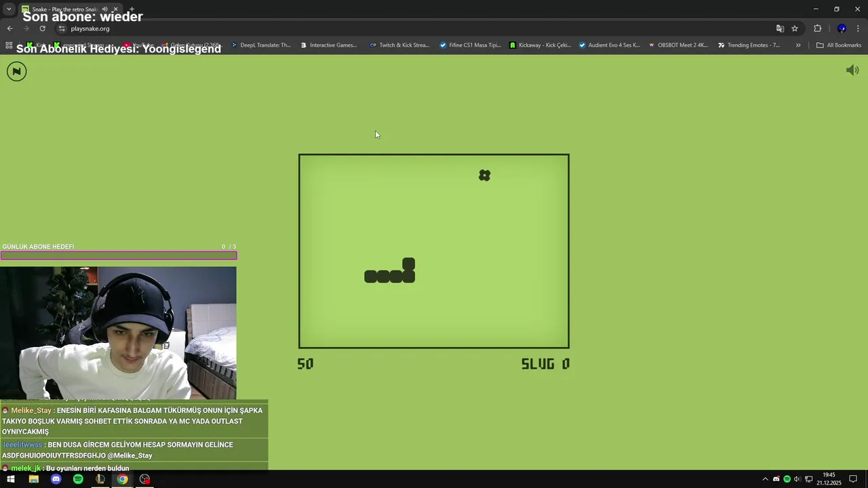Viewport: 868px width, 488px height.
Task: Click the browser forward arrow
Action: click(x=26, y=28)
